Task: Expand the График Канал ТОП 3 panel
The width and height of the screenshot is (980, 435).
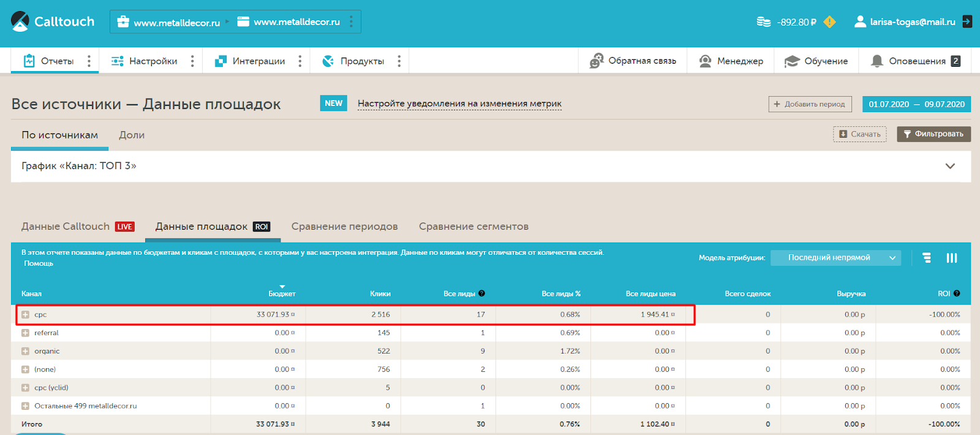Action: [950, 166]
